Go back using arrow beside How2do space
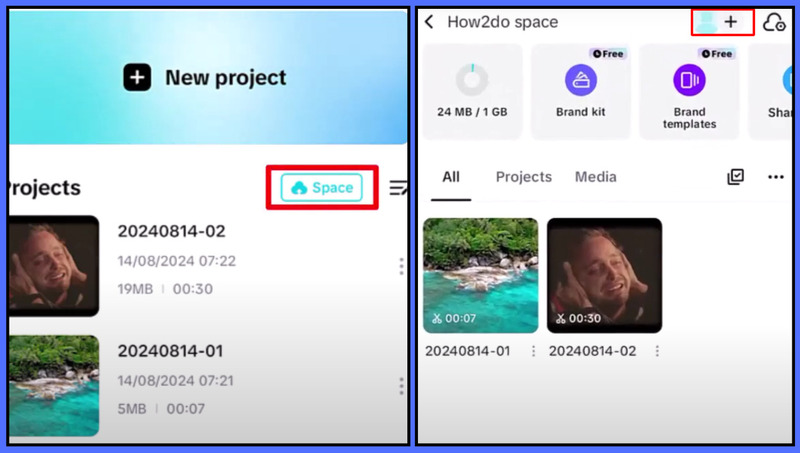 point(430,22)
